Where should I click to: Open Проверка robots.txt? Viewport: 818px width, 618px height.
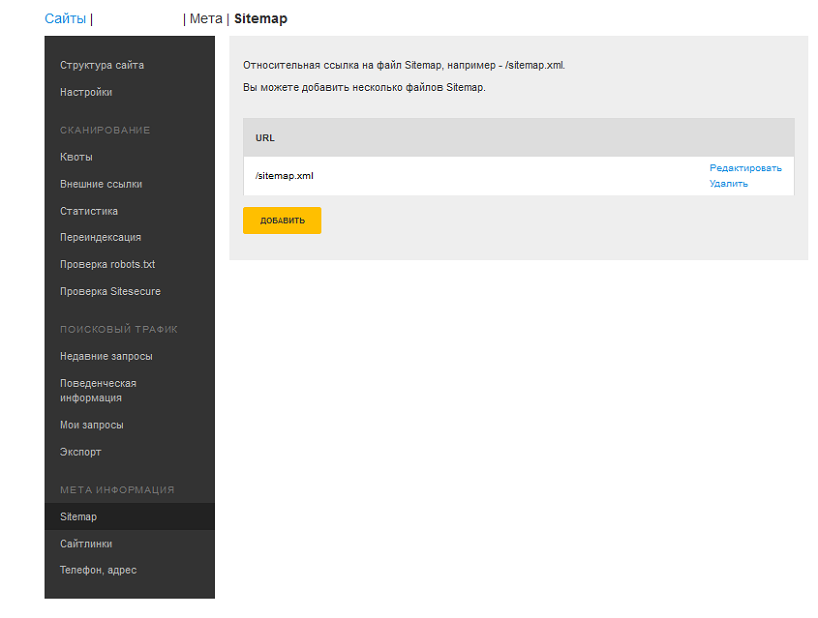pos(107,264)
